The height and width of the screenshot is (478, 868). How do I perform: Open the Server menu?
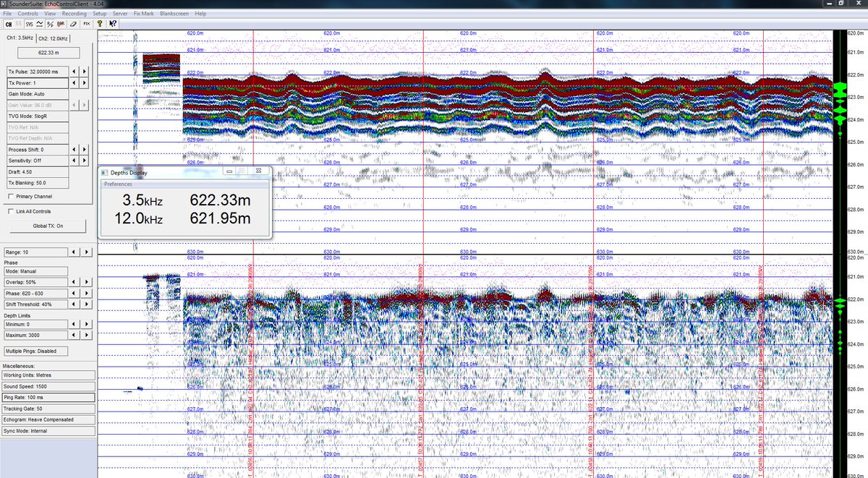pos(120,14)
